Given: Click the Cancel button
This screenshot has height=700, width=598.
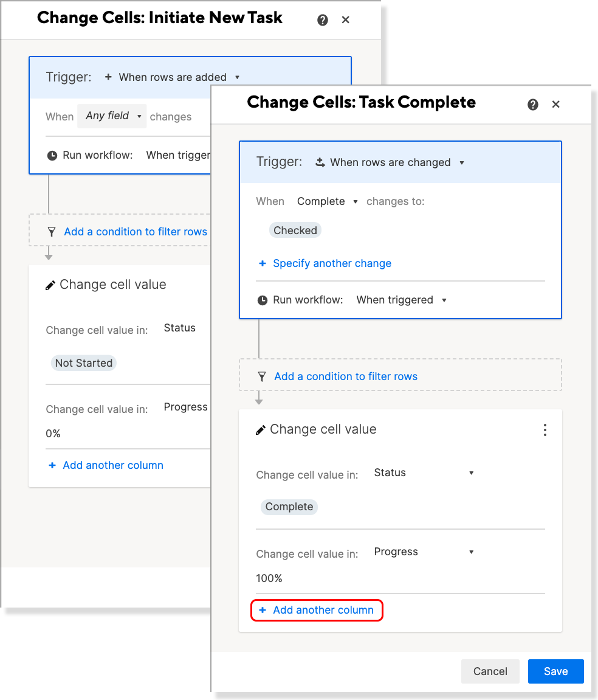Looking at the screenshot, I should [490, 671].
